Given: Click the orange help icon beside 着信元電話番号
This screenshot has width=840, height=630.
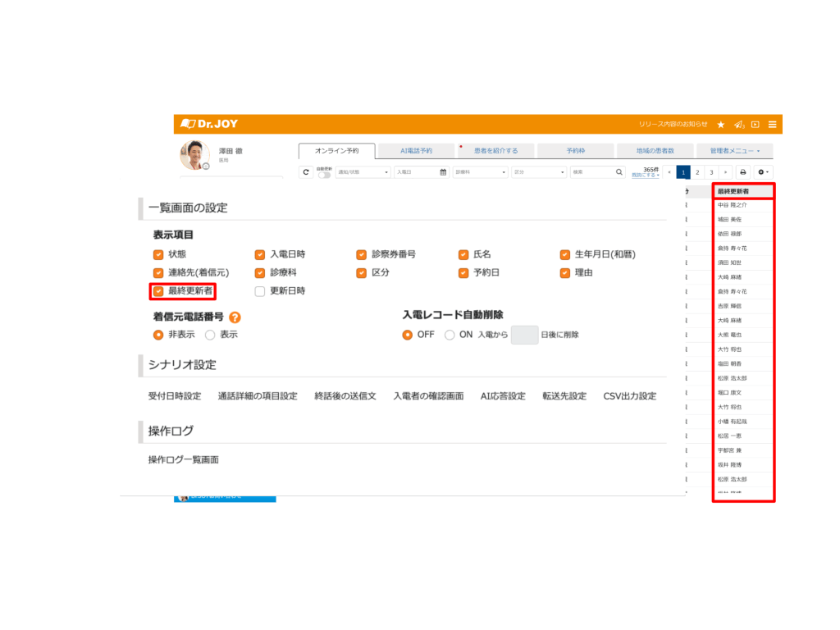Looking at the screenshot, I should [235, 317].
